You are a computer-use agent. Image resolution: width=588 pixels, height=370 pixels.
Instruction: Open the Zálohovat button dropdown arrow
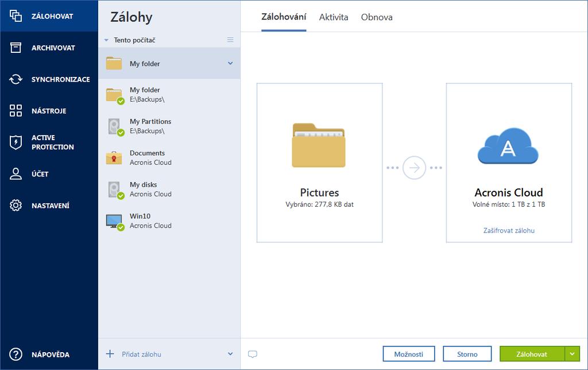pos(572,354)
